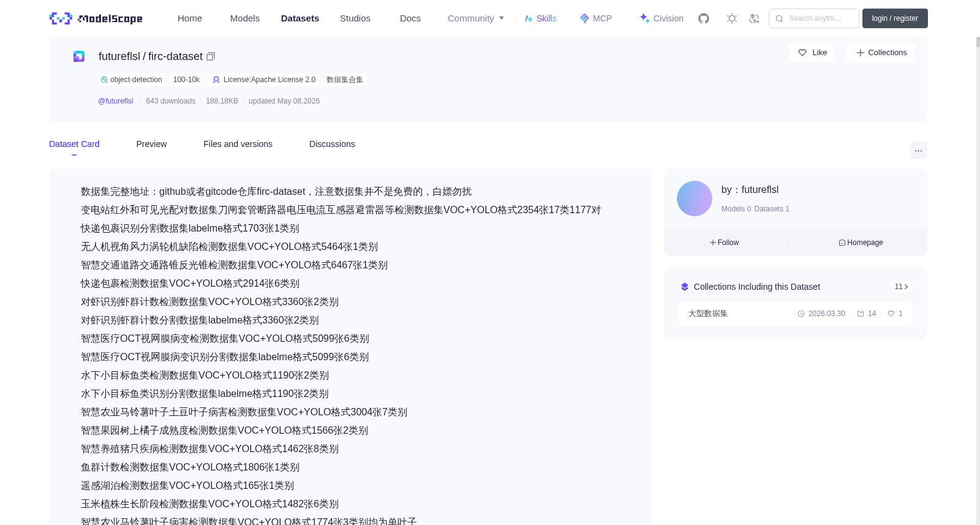Click the 643 downloads text
Viewport: 980px width, 525px height.
[x=171, y=101]
